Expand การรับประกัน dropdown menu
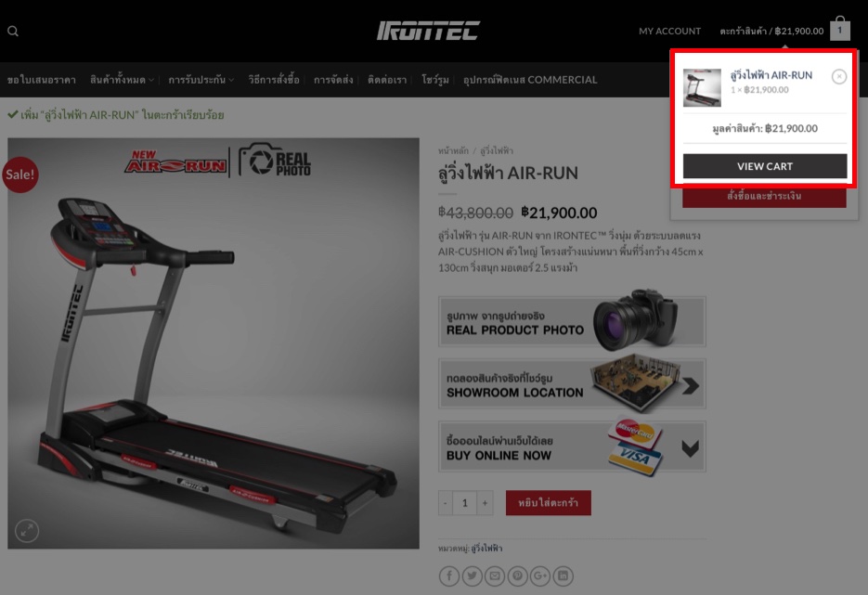The image size is (868, 595). tap(201, 80)
